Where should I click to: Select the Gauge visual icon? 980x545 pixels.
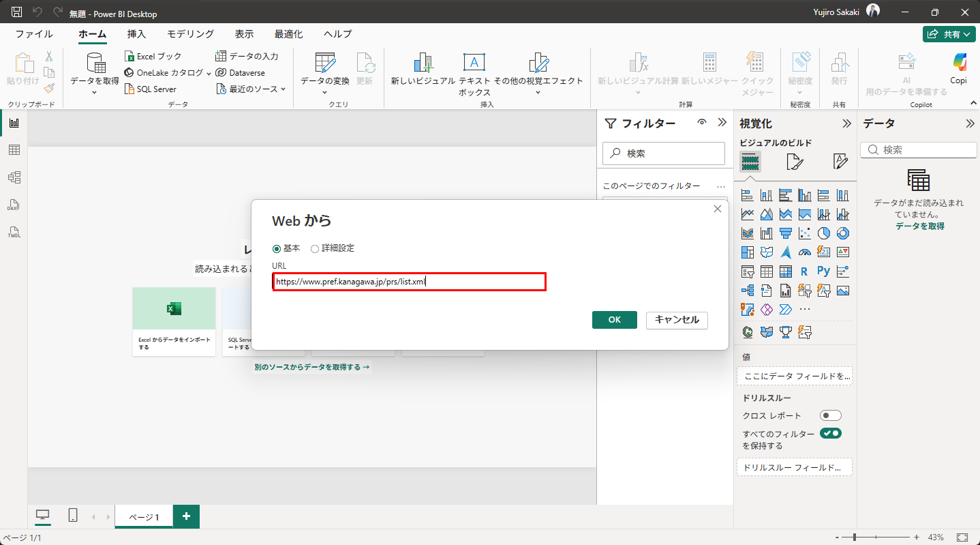(804, 252)
